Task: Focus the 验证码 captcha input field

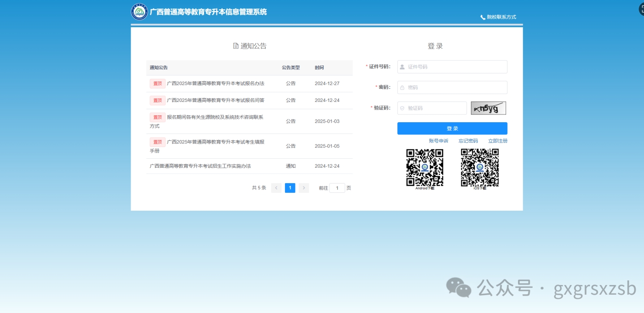Action: (x=432, y=108)
